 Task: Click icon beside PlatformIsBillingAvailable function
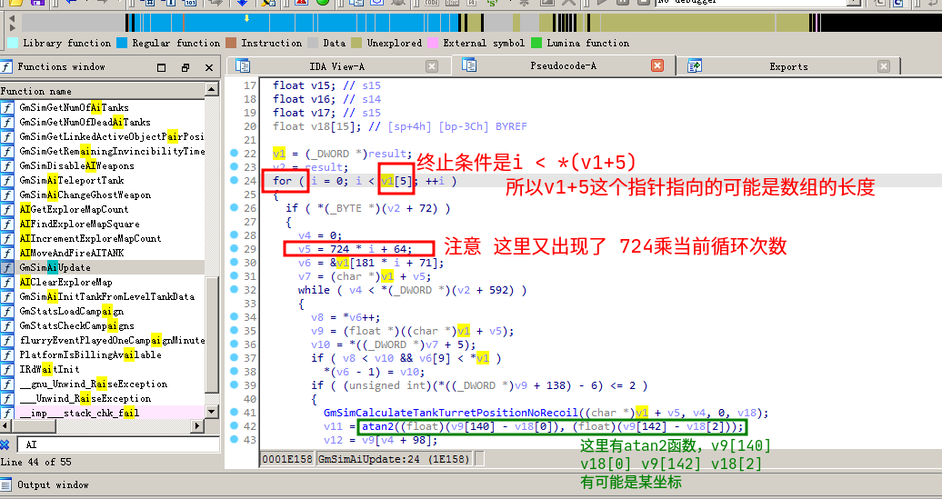[x=7, y=355]
